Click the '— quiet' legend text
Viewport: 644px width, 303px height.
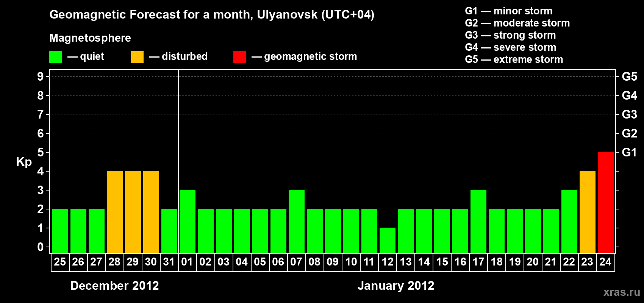pyautogui.click(x=86, y=56)
